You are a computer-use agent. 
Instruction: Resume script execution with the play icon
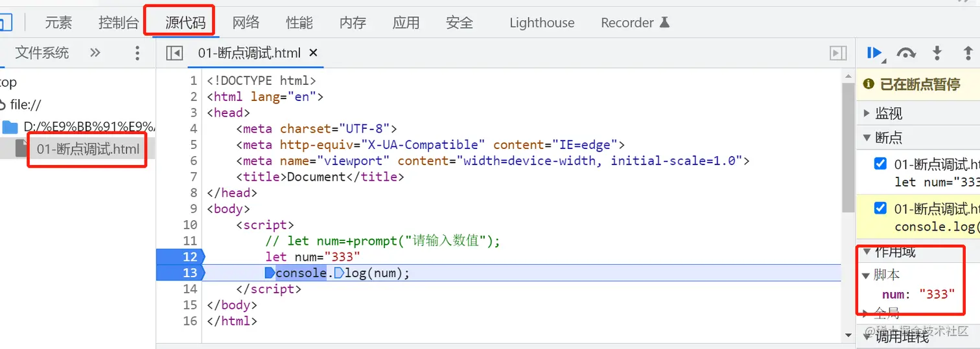874,53
